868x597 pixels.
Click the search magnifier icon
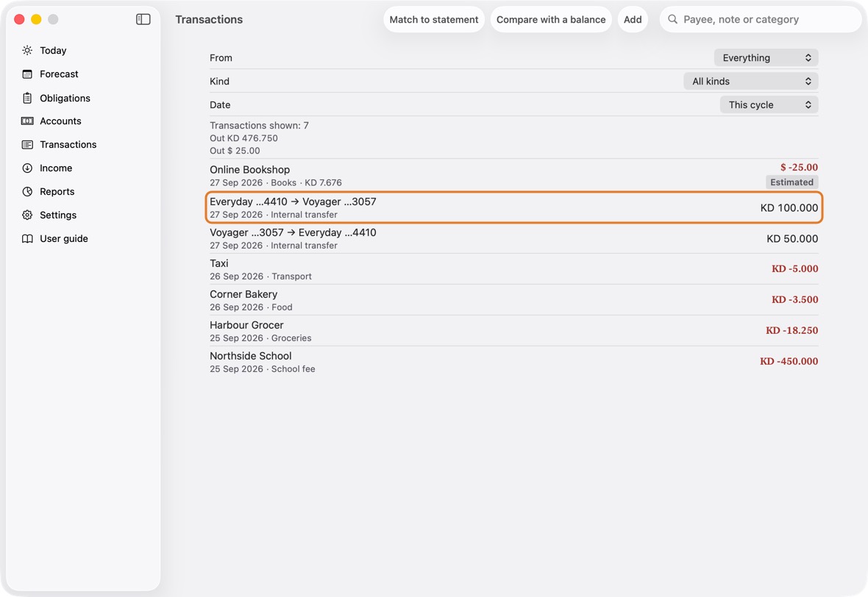point(672,19)
